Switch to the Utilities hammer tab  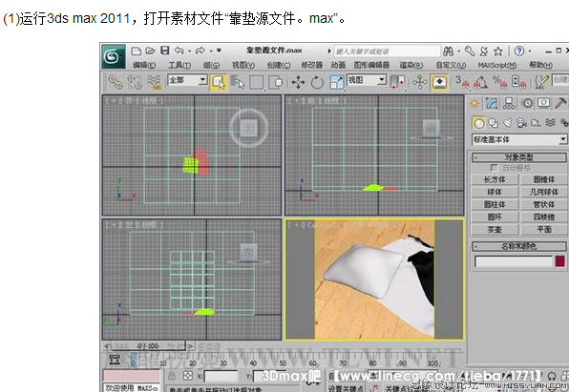[560, 103]
